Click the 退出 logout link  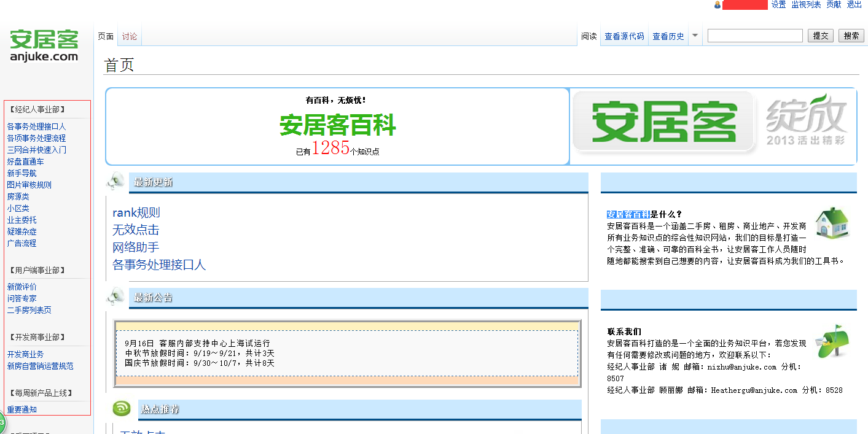[854, 5]
